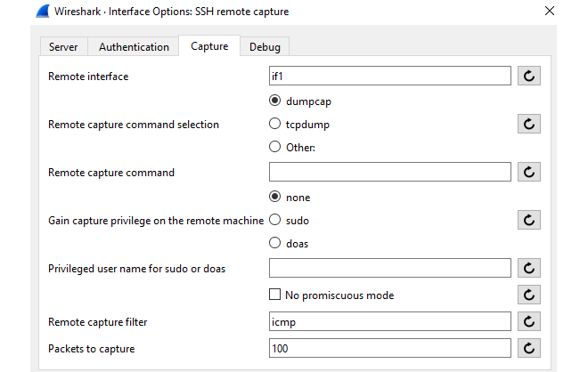This screenshot has width=588, height=372.
Task: Reset the promiscuous mode checkbox to default
Action: pyautogui.click(x=529, y=295)
